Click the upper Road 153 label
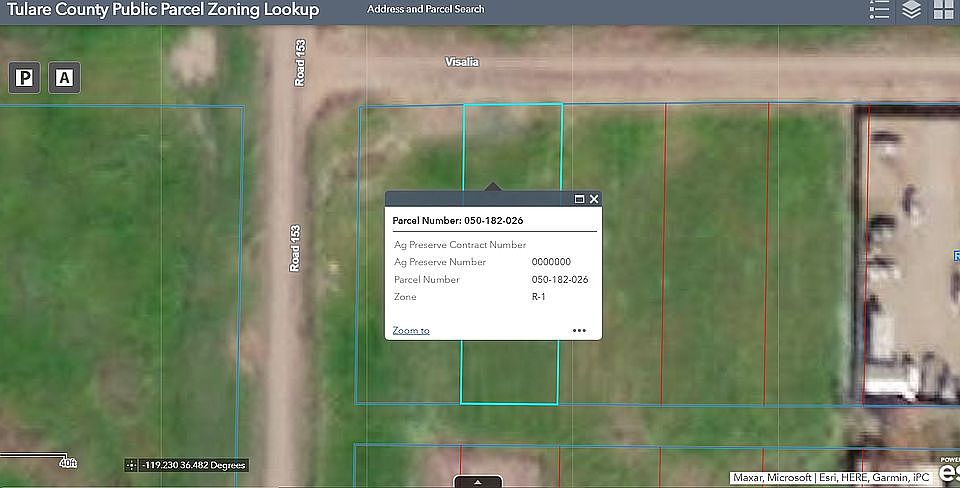 coord(299,62)
